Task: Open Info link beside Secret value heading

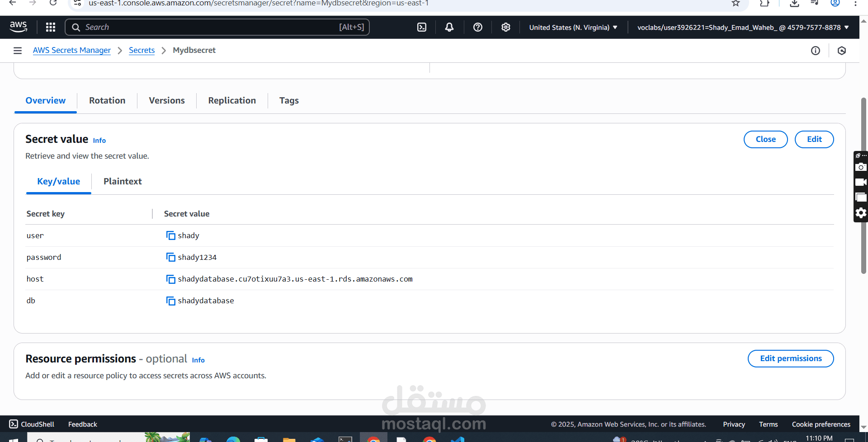Action: point(99,141)
